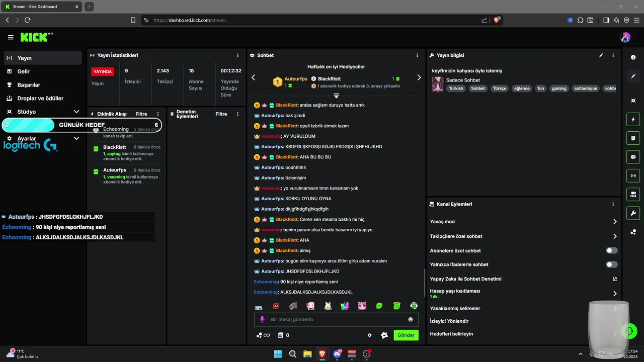Toggle Yalnızca ifadelerle sohbet switch

click(x=611, y=264)
